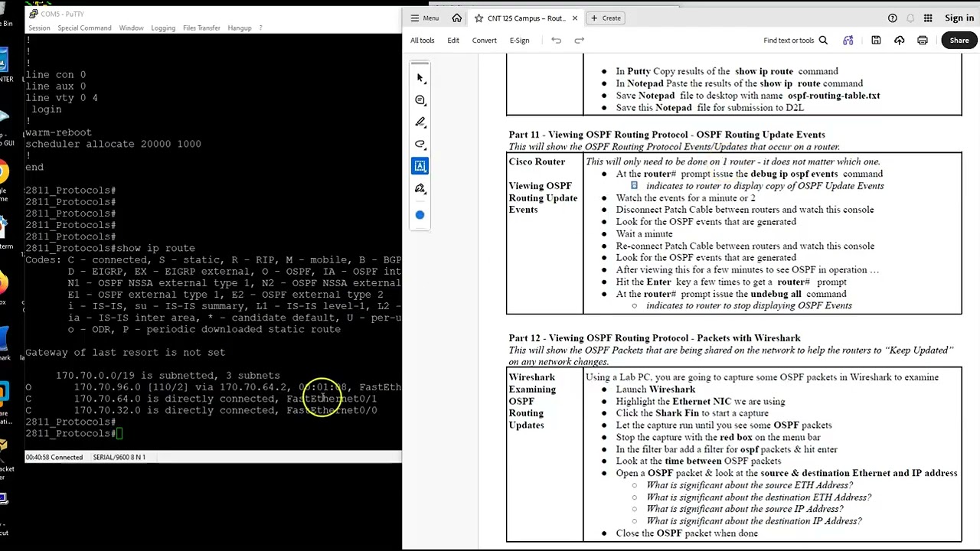Image resolution: width=980 pixels, height=551 pixels.
Task: Click 'Launch Wireshark' bullet in PDF
Action: pyautogui.click(x=655, y=390)
